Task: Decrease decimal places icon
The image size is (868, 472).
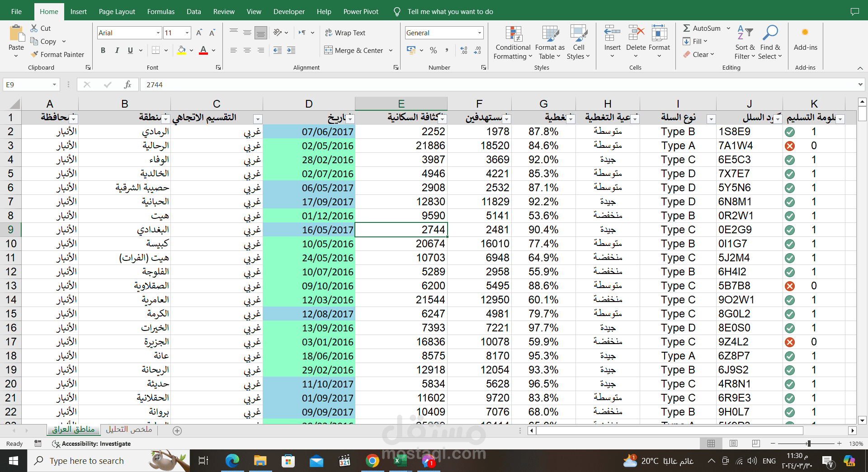Action: pyautogui.click(x=477, y=51)
